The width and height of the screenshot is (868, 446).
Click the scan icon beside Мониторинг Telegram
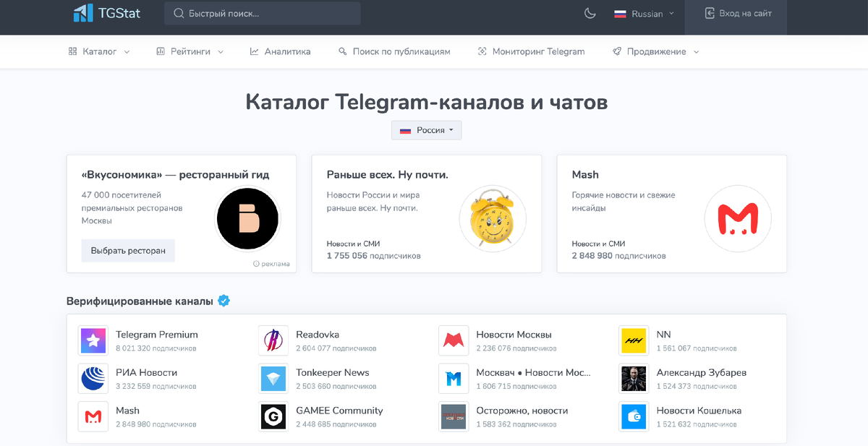click(x=482, y=51)
